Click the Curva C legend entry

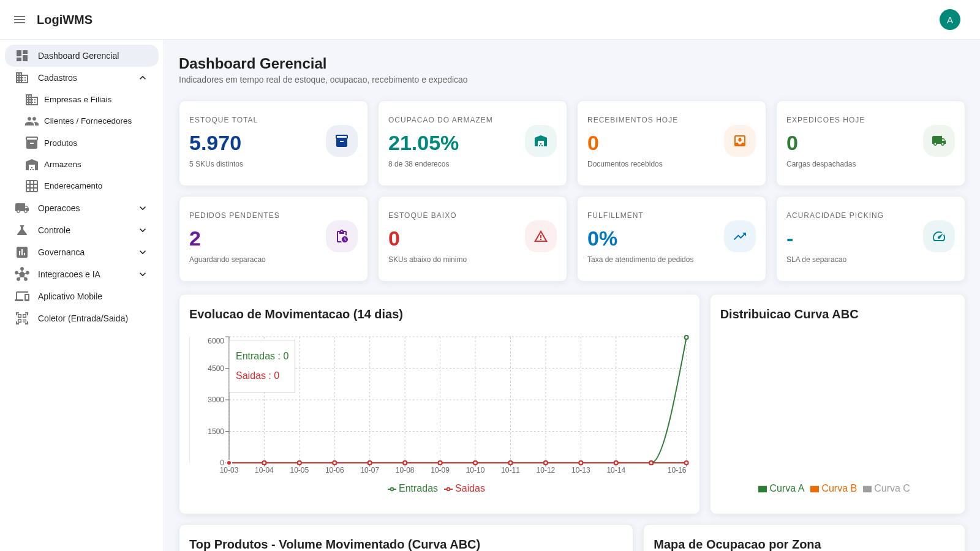[x=886, y=489]
